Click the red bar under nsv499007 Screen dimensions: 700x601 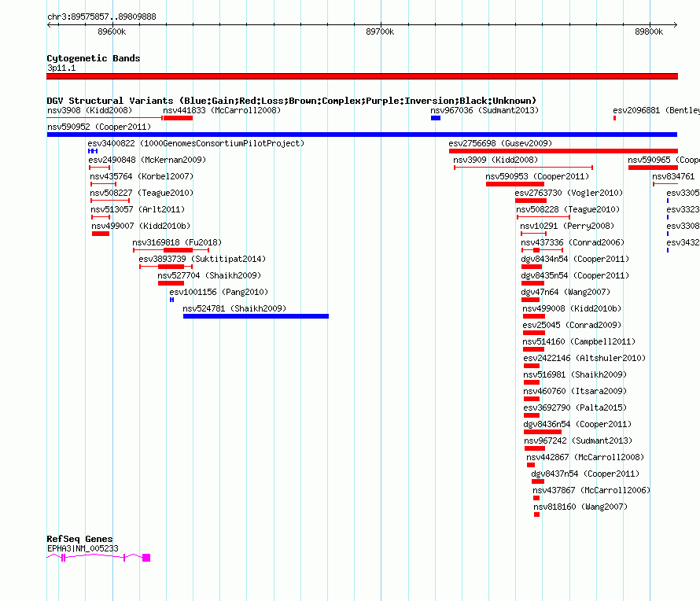101,234
